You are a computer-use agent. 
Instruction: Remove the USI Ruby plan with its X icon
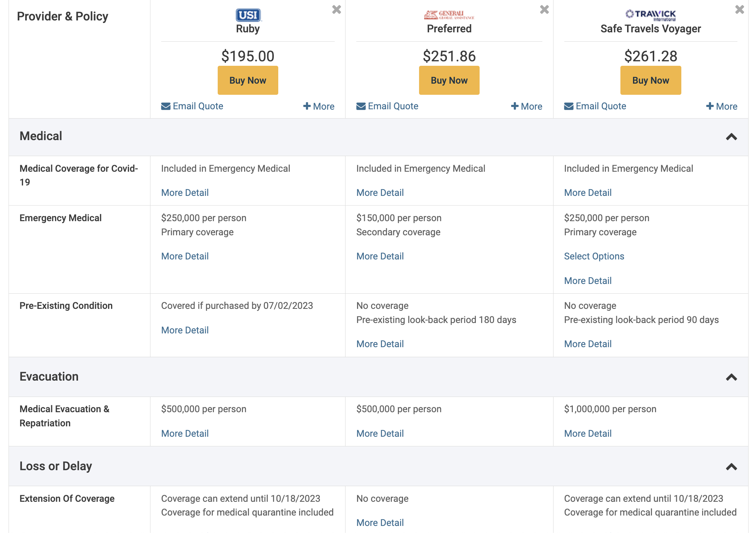[336, 9]
